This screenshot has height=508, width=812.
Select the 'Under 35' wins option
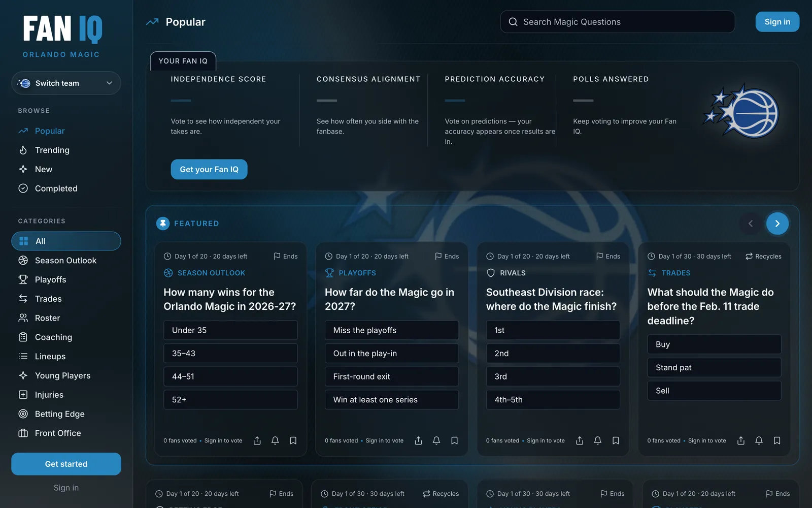tap(230, 330)
